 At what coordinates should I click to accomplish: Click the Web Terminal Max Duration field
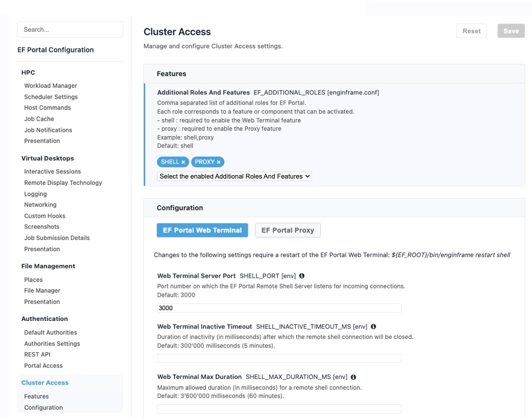279,409
